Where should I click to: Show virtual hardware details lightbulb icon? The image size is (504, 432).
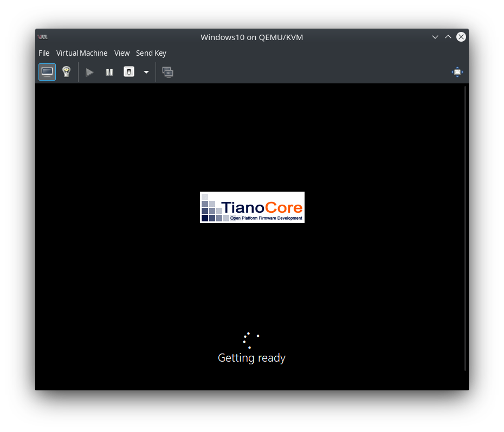click(67, 72)
